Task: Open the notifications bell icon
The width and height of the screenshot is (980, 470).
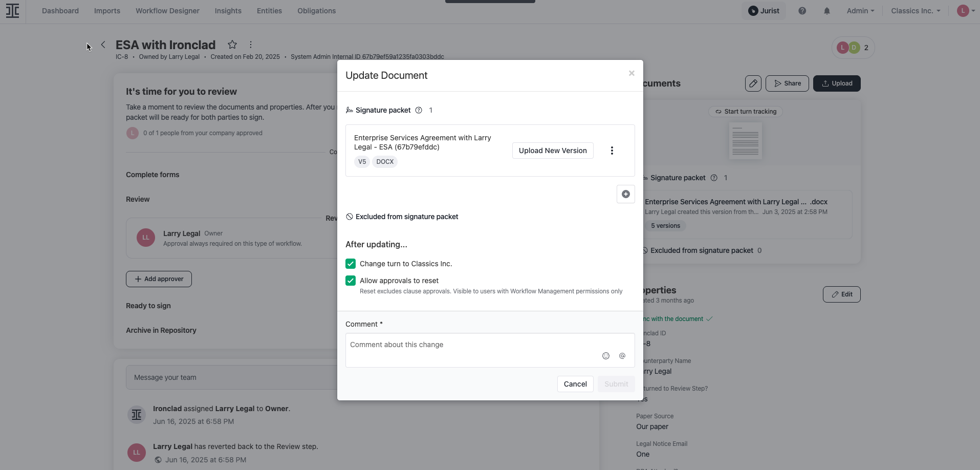Action: click(x=826, y=10)
